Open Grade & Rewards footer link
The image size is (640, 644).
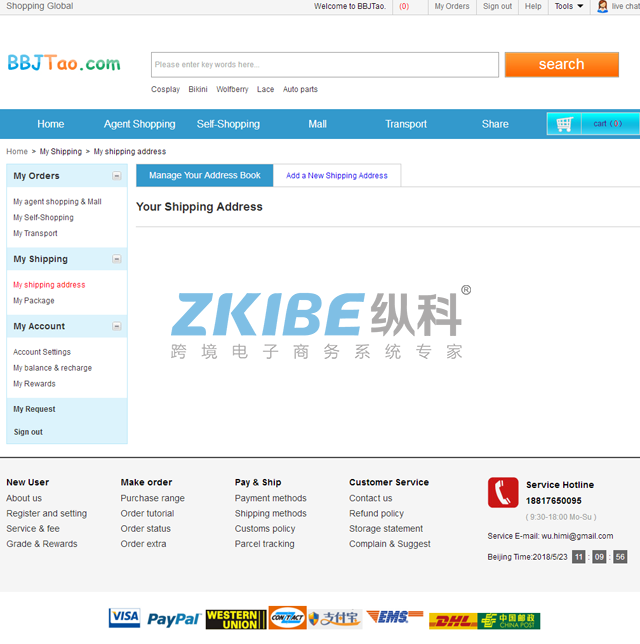point(41,544)
